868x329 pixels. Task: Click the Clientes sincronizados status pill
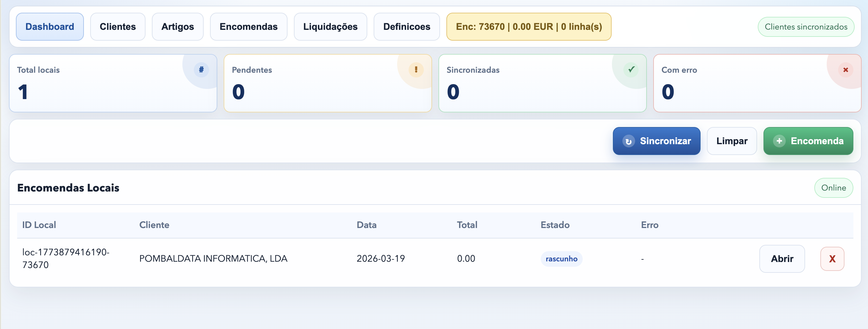point(806,27)
